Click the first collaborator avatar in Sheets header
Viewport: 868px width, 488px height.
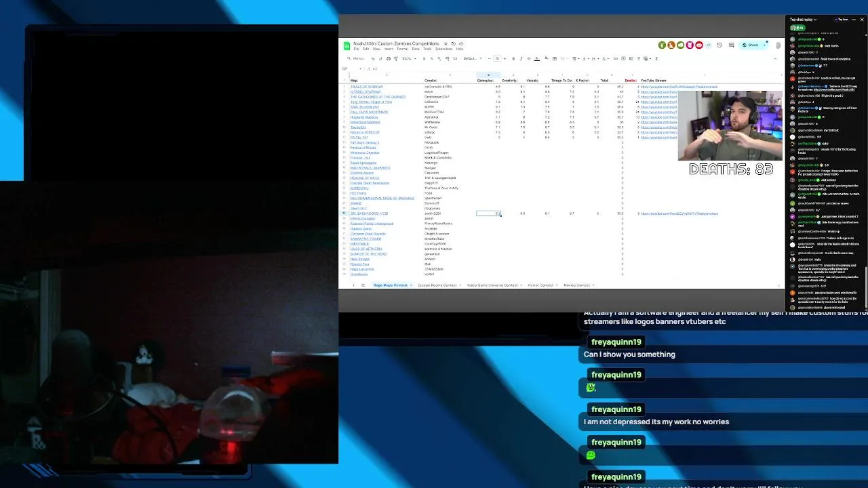pyautogui.click(x=662, y=45)
